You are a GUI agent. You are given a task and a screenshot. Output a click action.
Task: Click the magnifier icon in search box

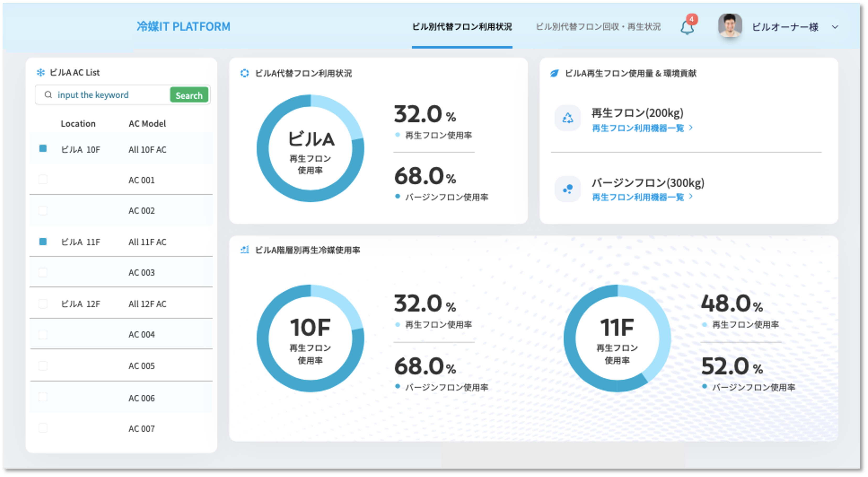48,95
